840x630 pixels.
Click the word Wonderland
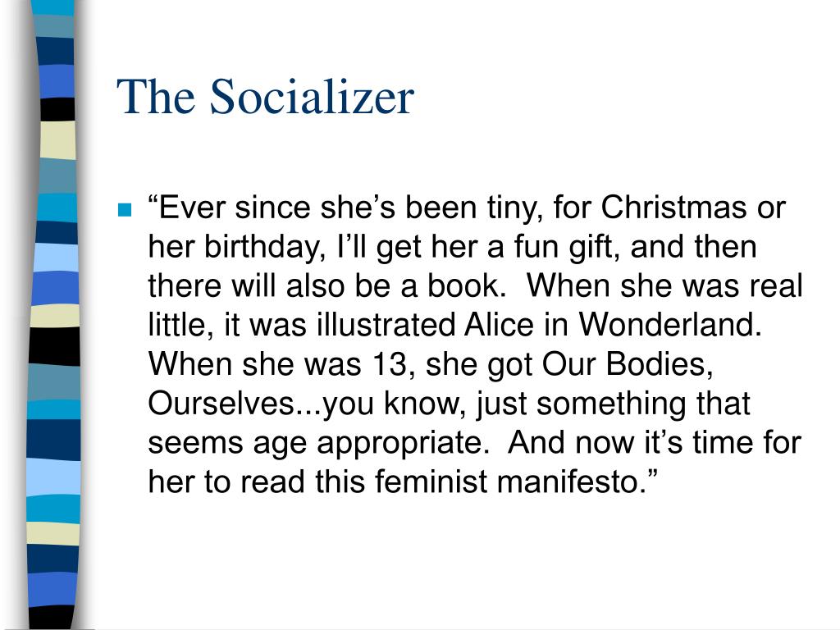tap(669, 325)
